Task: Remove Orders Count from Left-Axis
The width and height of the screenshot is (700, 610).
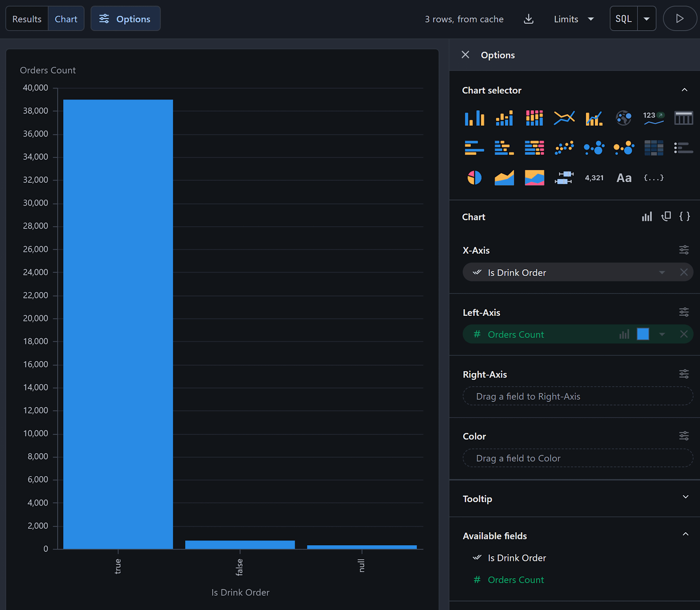Action: [x=684, y=334]
